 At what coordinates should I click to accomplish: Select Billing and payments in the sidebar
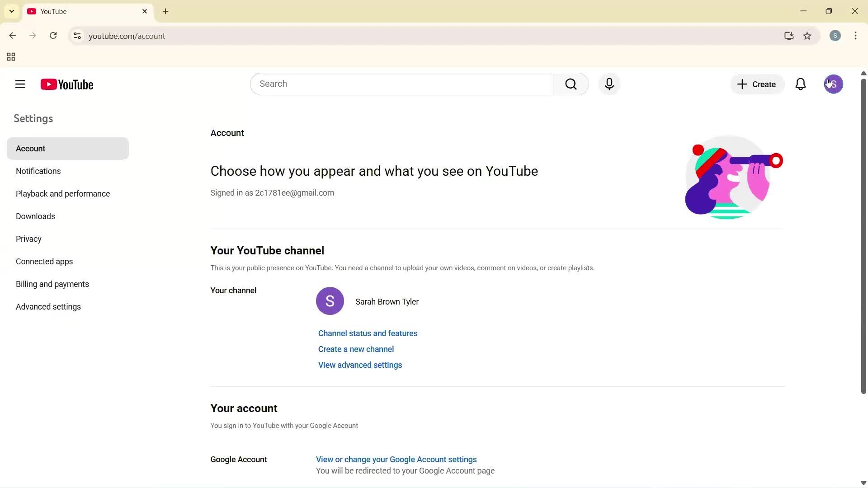pos(52,284)
